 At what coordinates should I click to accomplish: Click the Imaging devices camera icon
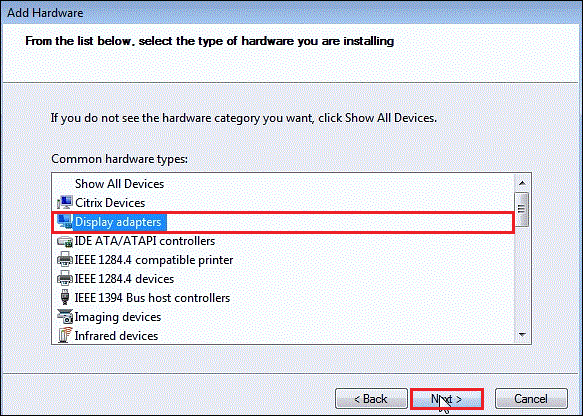pos(65,316)
